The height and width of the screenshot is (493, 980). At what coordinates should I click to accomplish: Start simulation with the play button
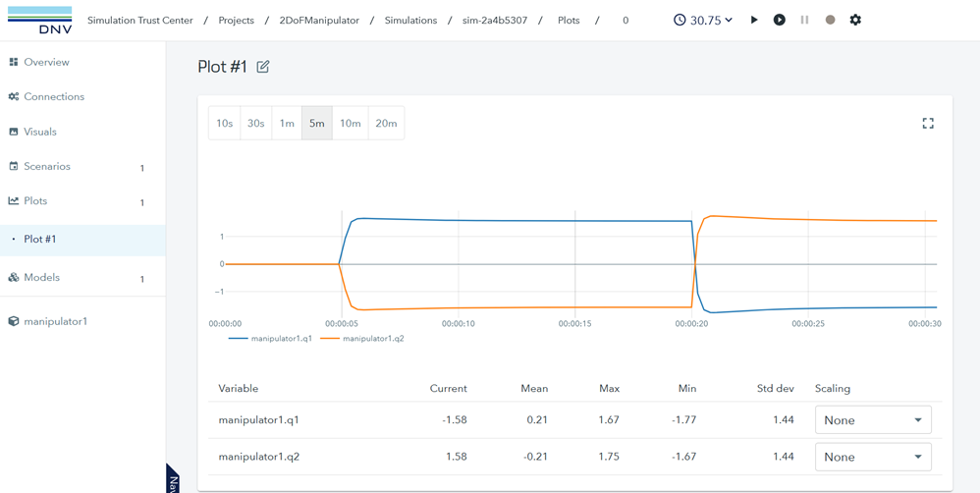click(754, 20)
